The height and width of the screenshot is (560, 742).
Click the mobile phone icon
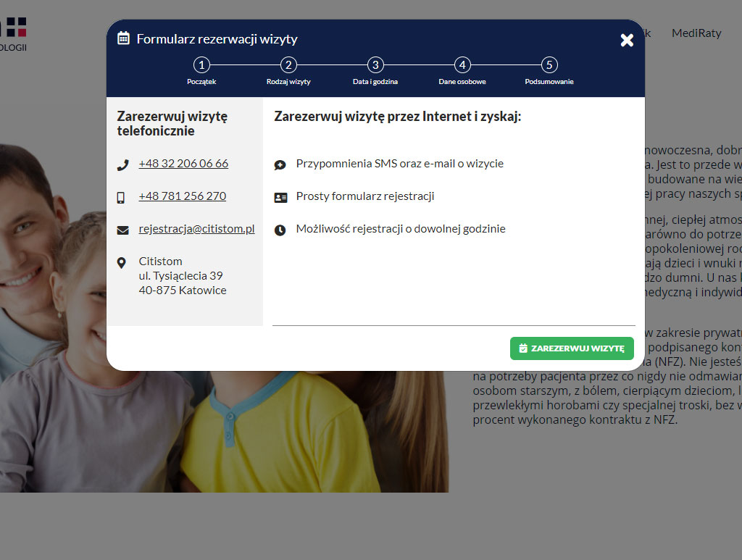(122, 197)
